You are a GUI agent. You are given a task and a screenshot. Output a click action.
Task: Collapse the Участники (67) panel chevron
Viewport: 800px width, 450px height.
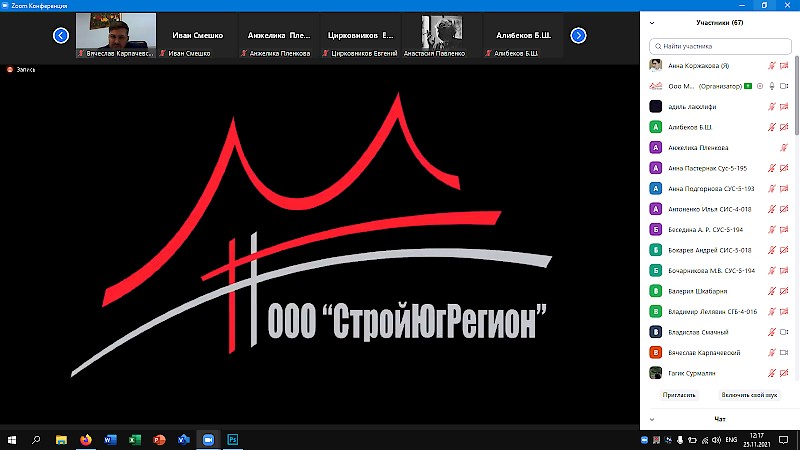point(653,21)
